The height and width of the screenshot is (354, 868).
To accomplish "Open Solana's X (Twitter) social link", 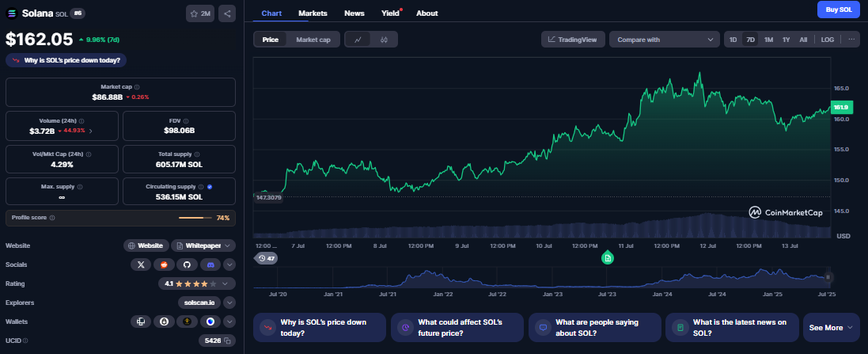I will [x=142, y=264].
